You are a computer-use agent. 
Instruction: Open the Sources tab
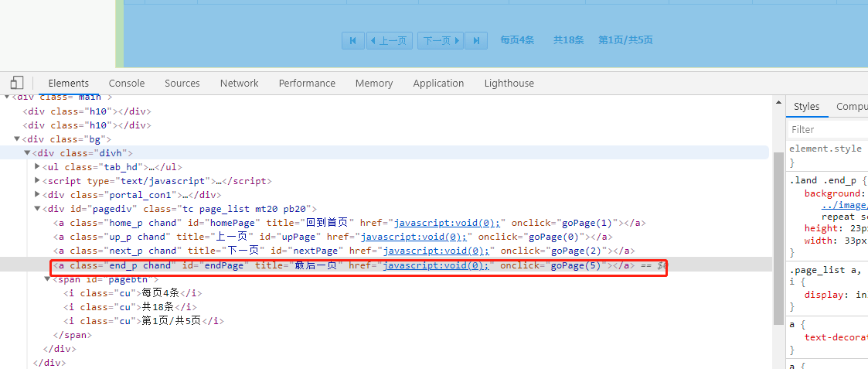[x=182, y=83]
